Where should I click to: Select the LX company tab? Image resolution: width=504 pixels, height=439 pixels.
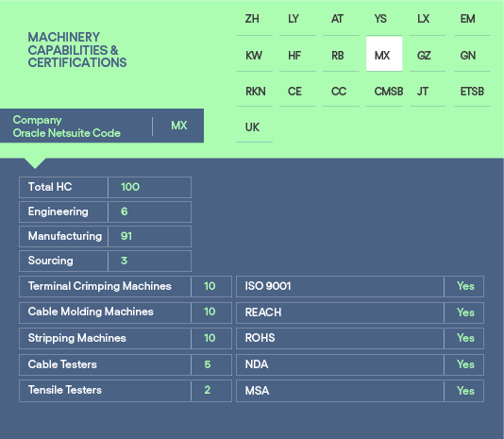[428, 19]
